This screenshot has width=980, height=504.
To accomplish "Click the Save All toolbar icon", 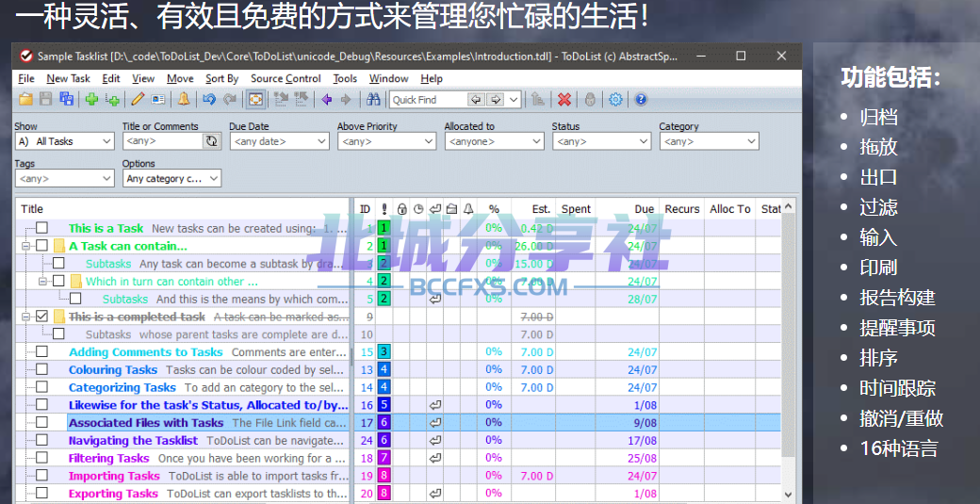I will [x=66, y=99].
